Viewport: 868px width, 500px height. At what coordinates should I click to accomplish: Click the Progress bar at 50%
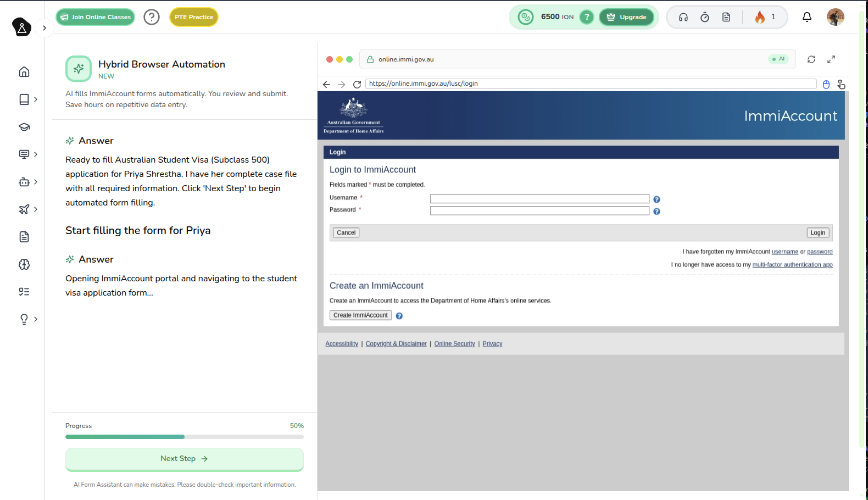184,437
